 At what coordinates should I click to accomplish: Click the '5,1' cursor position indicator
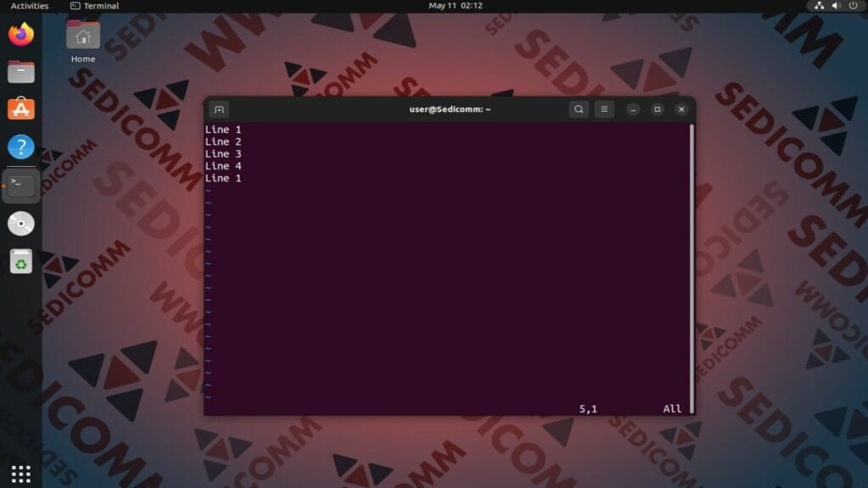point(588,409)
